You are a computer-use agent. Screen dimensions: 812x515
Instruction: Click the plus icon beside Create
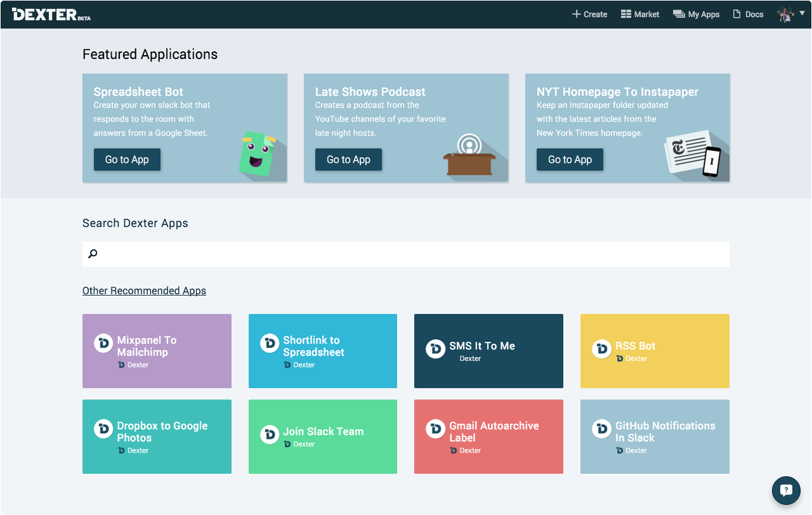[x=577, y=14]
